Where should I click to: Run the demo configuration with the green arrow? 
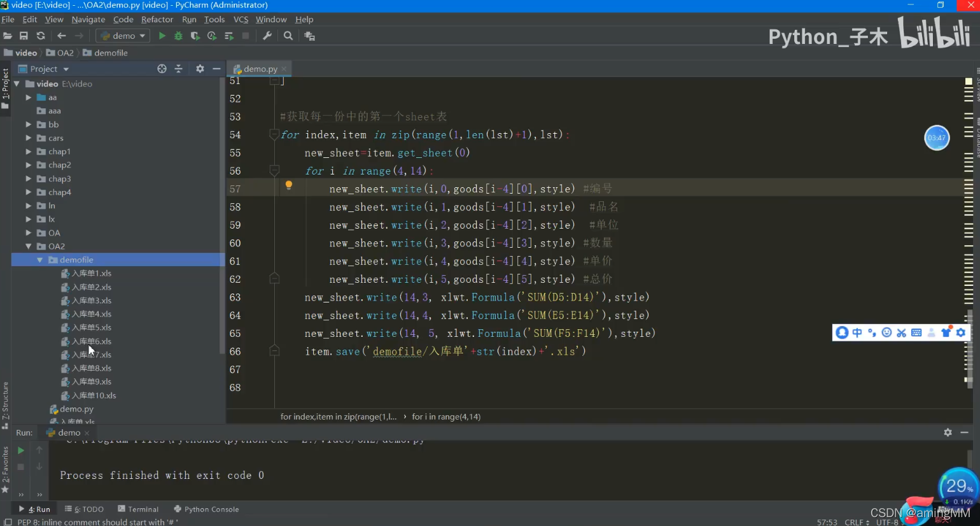pyautogui.click(x=162, y=36)
